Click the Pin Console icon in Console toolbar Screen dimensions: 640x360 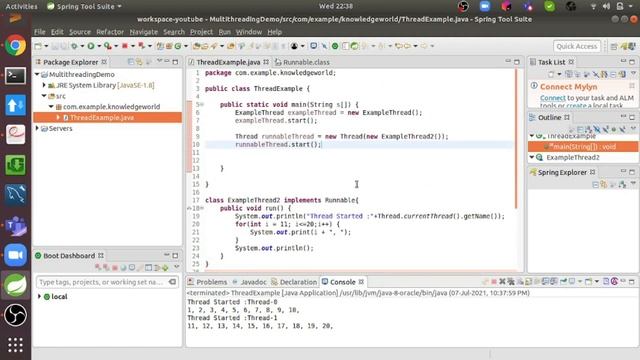click(563, 282)
